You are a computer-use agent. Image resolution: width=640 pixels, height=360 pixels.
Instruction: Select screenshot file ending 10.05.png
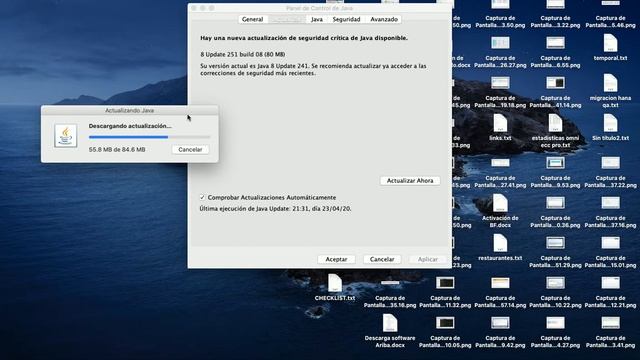pos(445,323)
